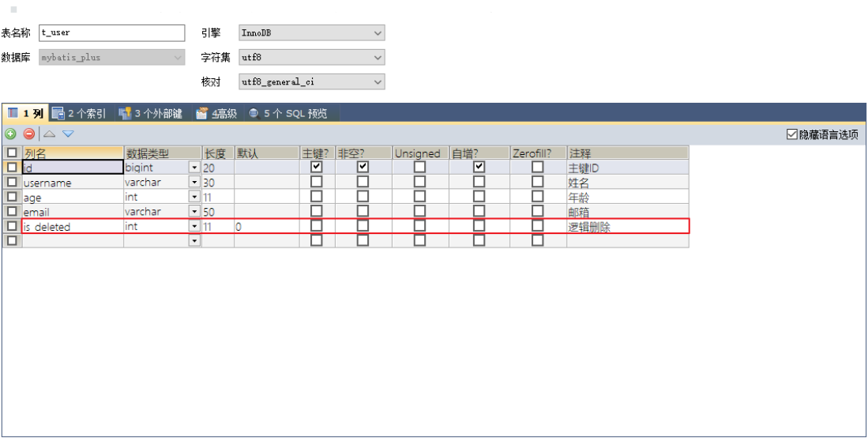Viewport: 868px width, 438px height.
Task: Open the 4 高级 tab
Action: 216,114
